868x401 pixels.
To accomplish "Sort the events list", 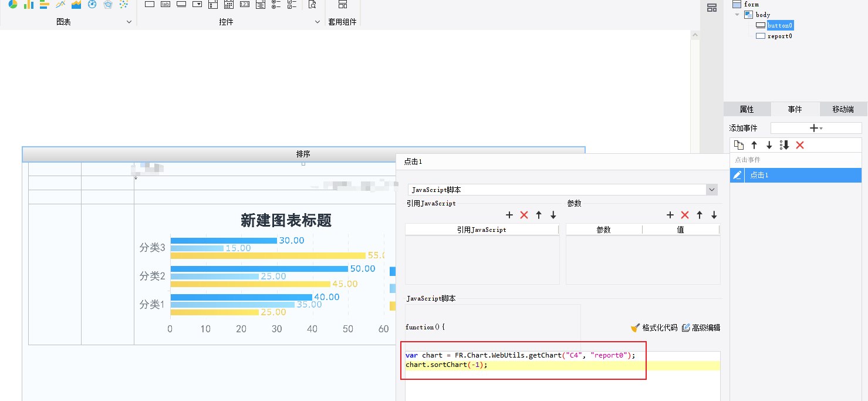I will pos(785,145).
